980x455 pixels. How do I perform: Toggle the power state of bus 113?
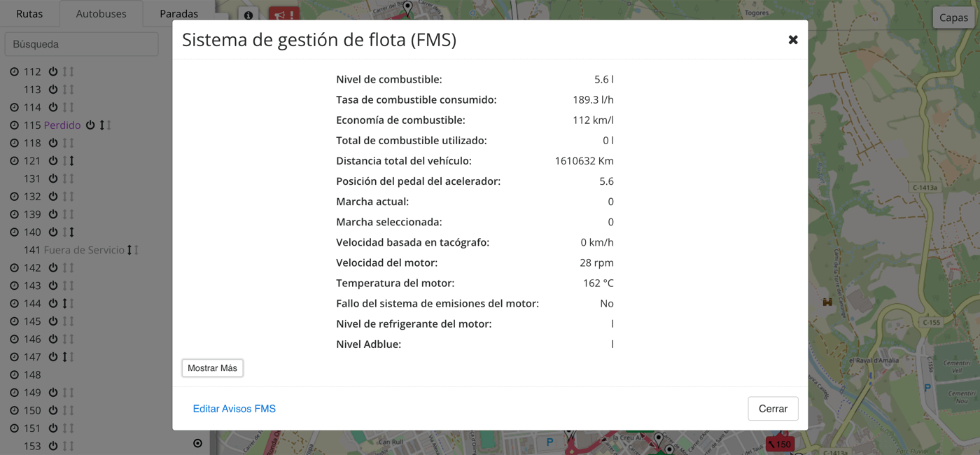53,89
